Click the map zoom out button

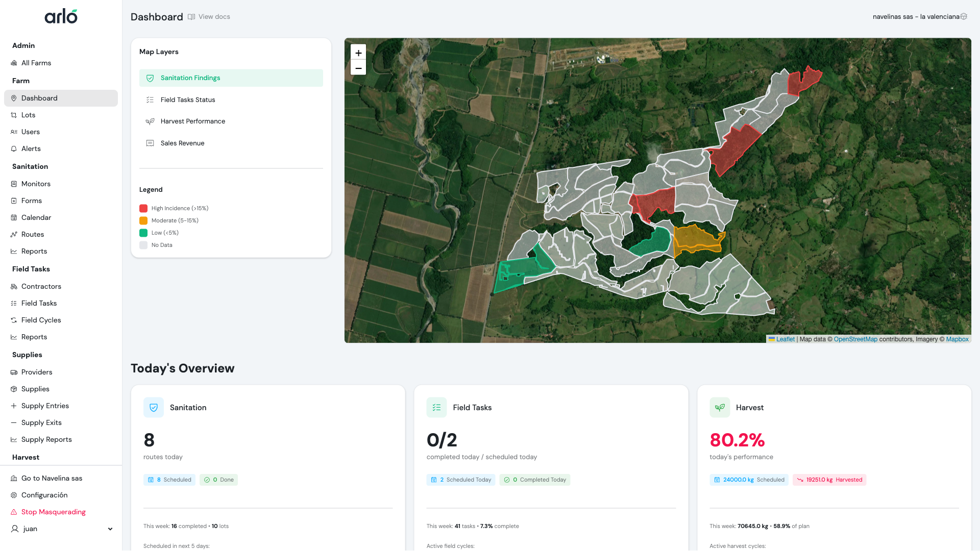tap(358, 68)
